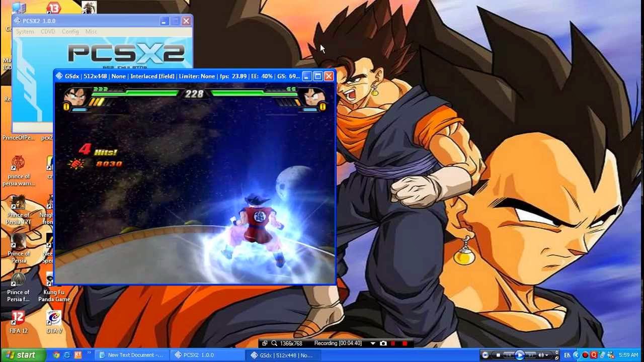Click the QuickTime icon in system tray
This screenshot has height=362, width=644.
(594, 355)
